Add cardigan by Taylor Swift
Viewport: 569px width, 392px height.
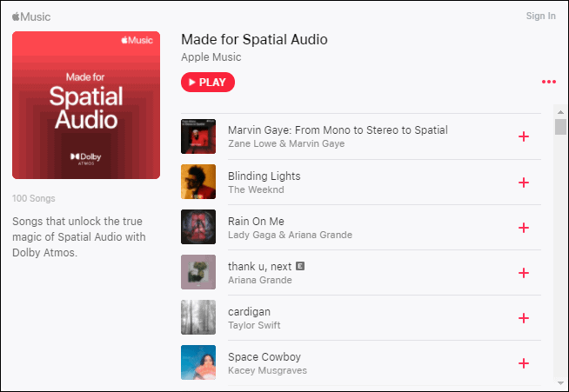tap(523, 318)
